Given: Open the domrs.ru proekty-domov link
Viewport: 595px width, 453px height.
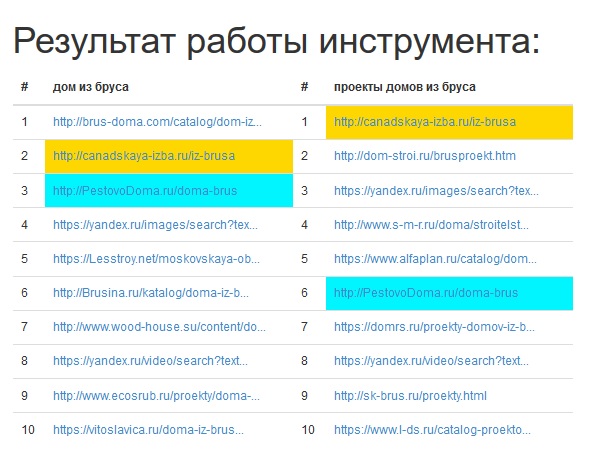Looking at the screenshot, I should tap(434, 327).
